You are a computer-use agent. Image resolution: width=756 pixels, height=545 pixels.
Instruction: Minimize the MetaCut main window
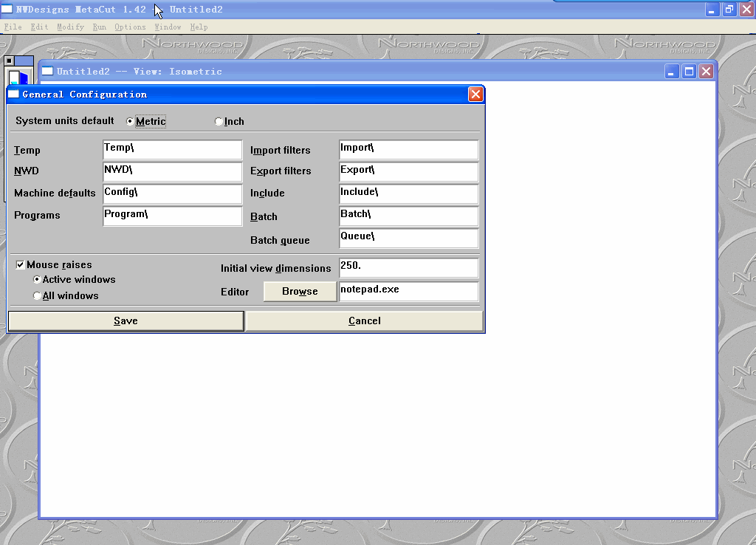(x=712, y=9)
